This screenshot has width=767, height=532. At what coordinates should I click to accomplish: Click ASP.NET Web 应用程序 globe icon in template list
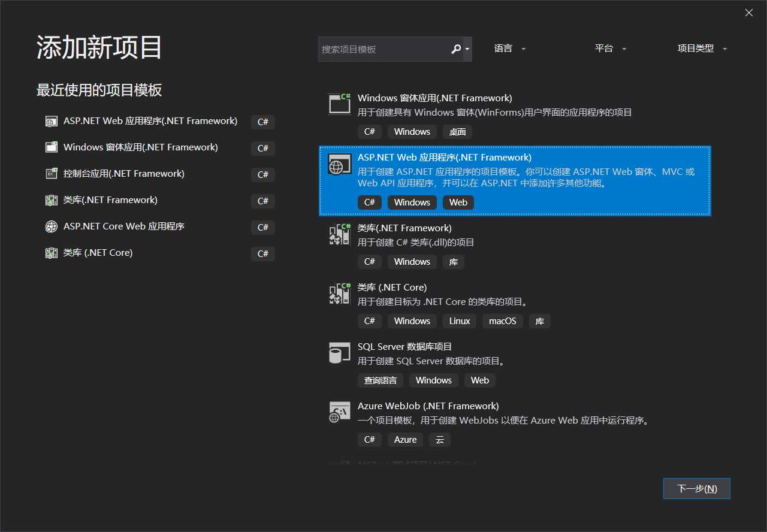click(340, 164)
